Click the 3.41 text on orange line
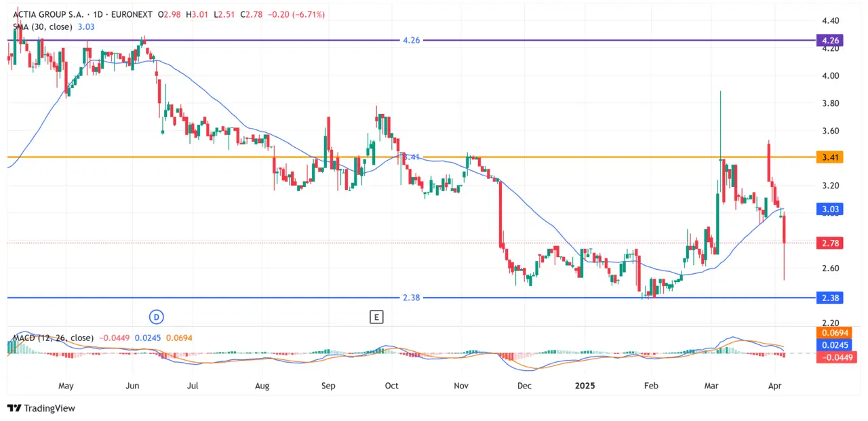 (x=412, y=157)
